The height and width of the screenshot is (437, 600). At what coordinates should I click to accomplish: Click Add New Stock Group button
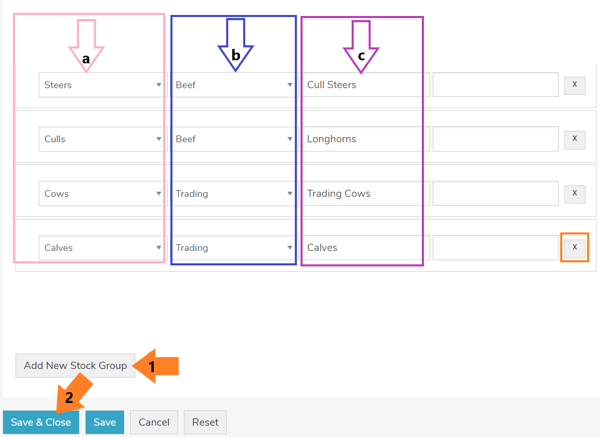(75, 366)
